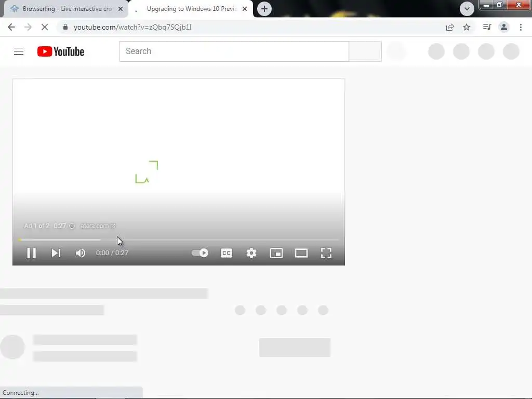
Task: Share this page using the share icon
Action: pyautogui.click(x=450, y=27)
